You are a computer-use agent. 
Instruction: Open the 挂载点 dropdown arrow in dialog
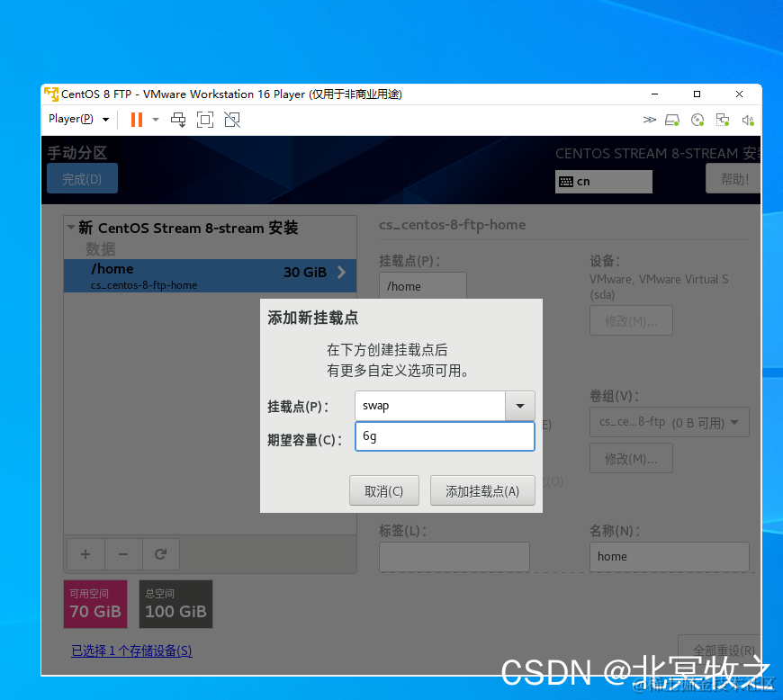[x=520, y=406]
